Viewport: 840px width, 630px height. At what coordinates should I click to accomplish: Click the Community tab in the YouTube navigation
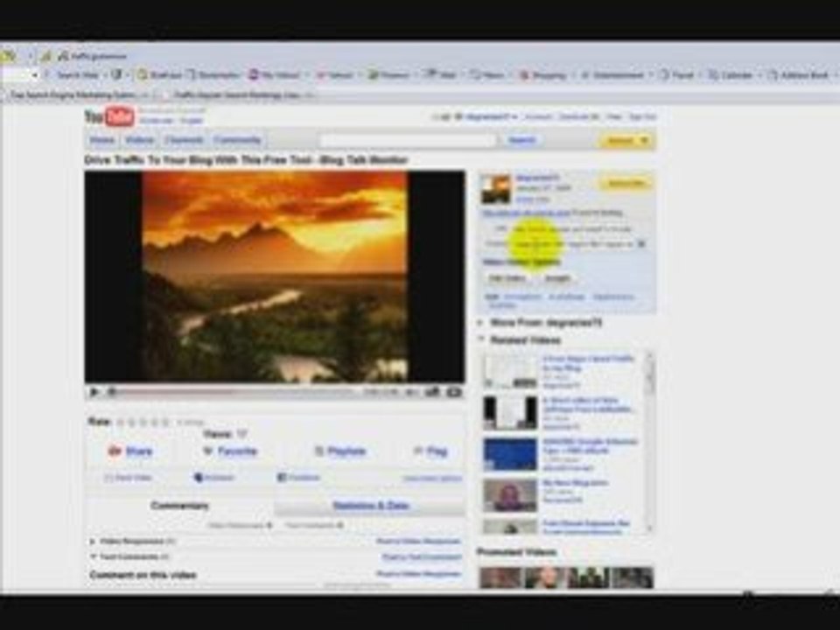coord(237,140)
